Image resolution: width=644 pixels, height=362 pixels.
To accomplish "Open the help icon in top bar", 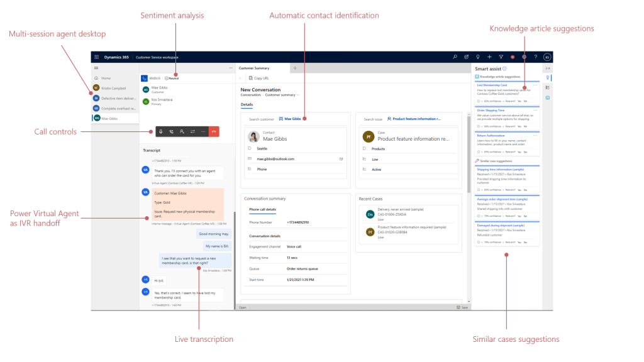I will point(536,57).
